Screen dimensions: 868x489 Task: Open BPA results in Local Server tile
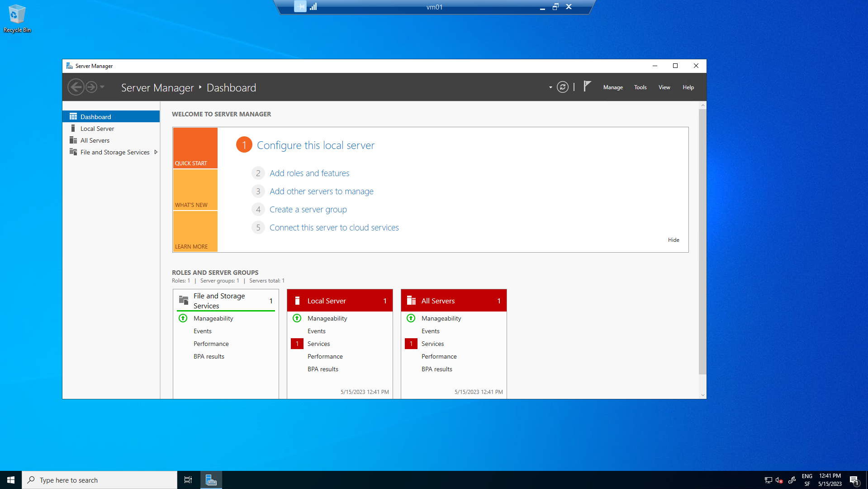point(323,369)
